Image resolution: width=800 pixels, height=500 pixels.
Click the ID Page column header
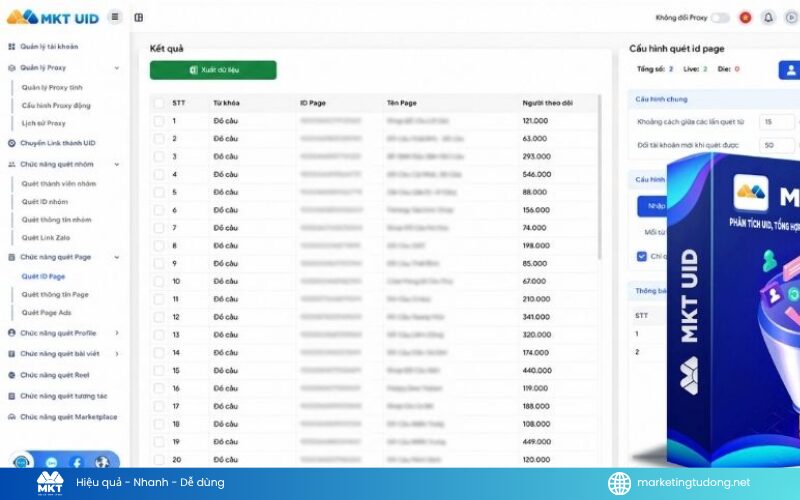click(313, 103)
